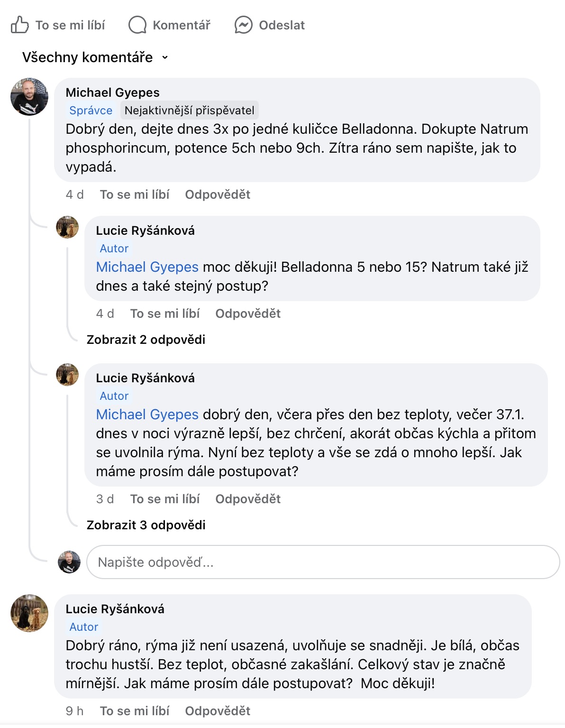This screenshot has width=565, height=728.
Task: Like Lucie's 9-hour-old 'Dobrý ráno' comment
Action: point(134,711)
